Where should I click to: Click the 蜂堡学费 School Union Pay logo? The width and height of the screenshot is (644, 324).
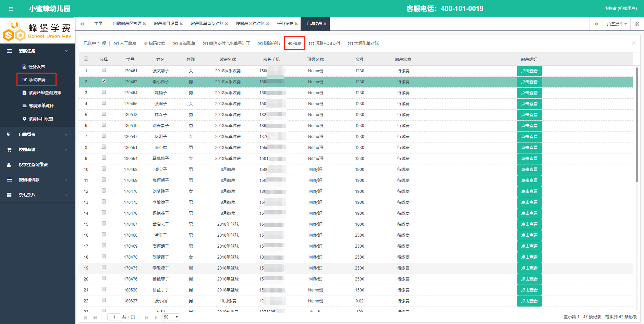tap(37, 30)
